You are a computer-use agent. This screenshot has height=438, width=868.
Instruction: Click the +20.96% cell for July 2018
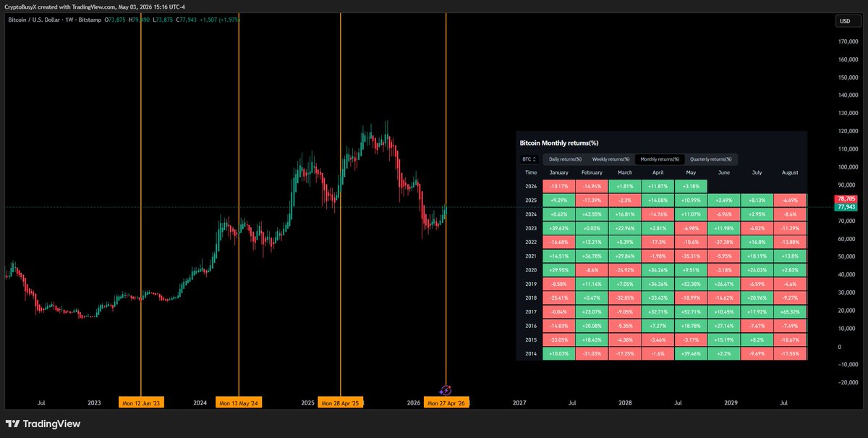click(757, 298)
